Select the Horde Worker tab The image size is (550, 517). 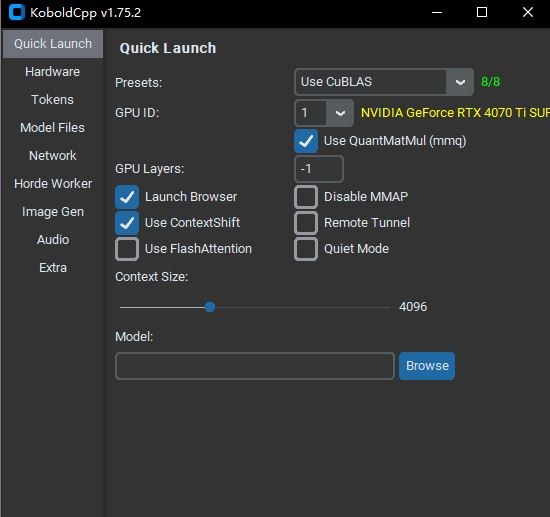click(x=53, y=184)
